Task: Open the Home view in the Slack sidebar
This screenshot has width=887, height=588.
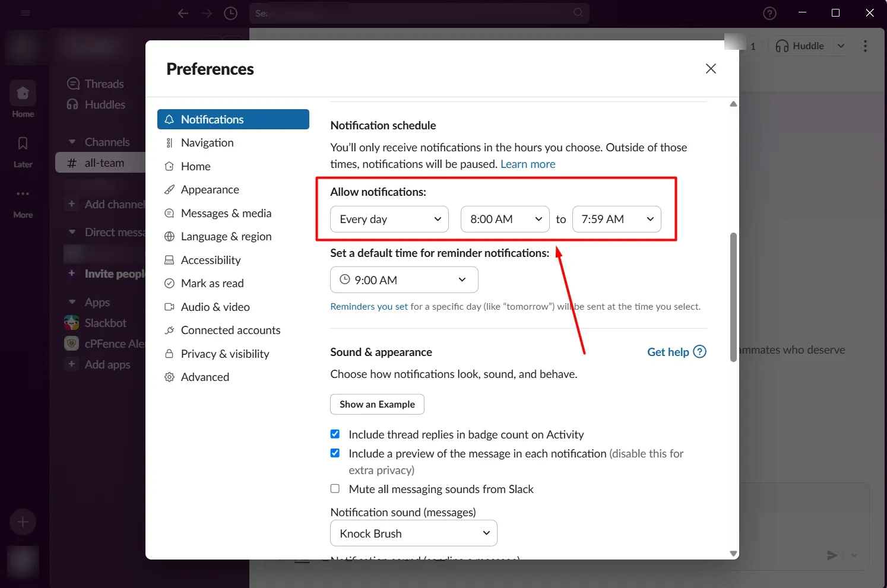Action: (23, 98)
